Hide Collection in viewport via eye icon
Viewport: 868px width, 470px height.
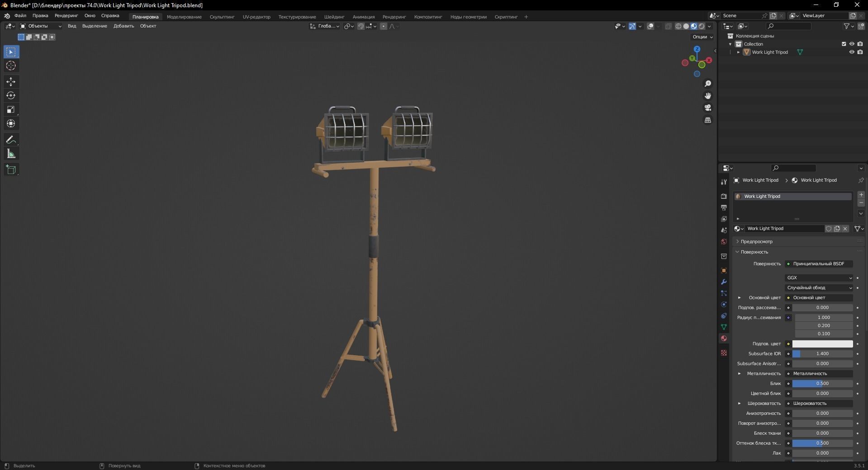point(852,44)
